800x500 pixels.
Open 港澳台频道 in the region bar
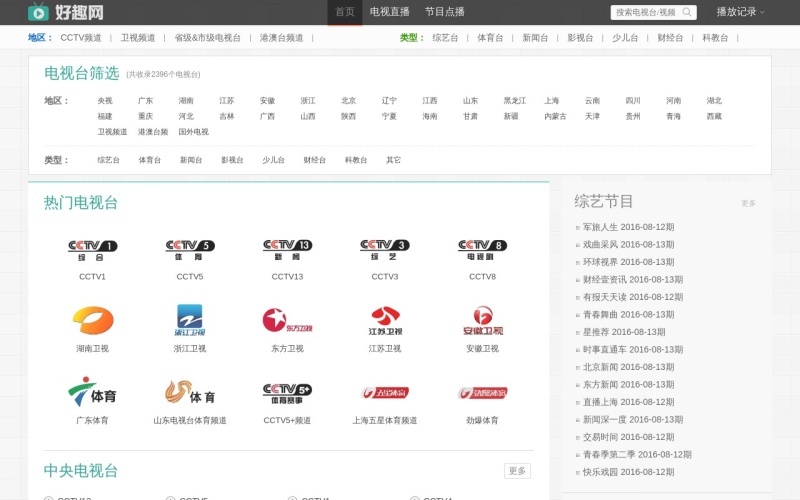tap(282, 38)
